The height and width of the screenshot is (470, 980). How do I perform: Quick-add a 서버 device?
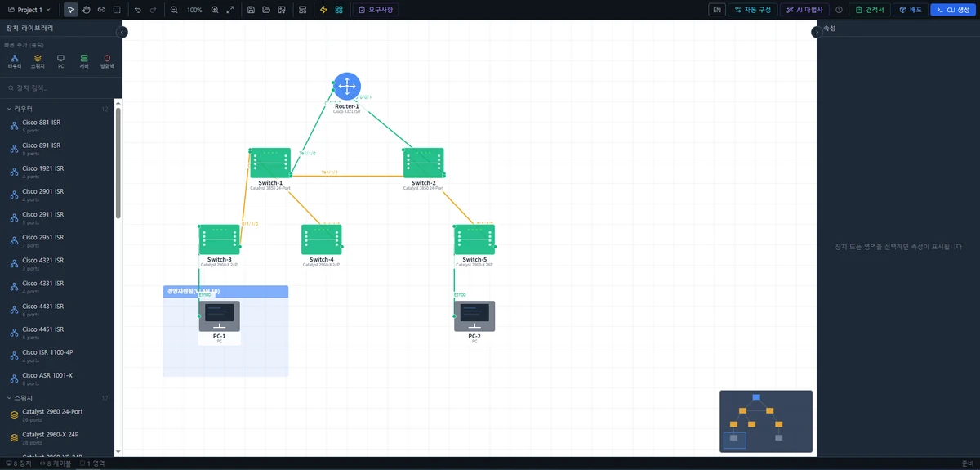click(84, 61)
